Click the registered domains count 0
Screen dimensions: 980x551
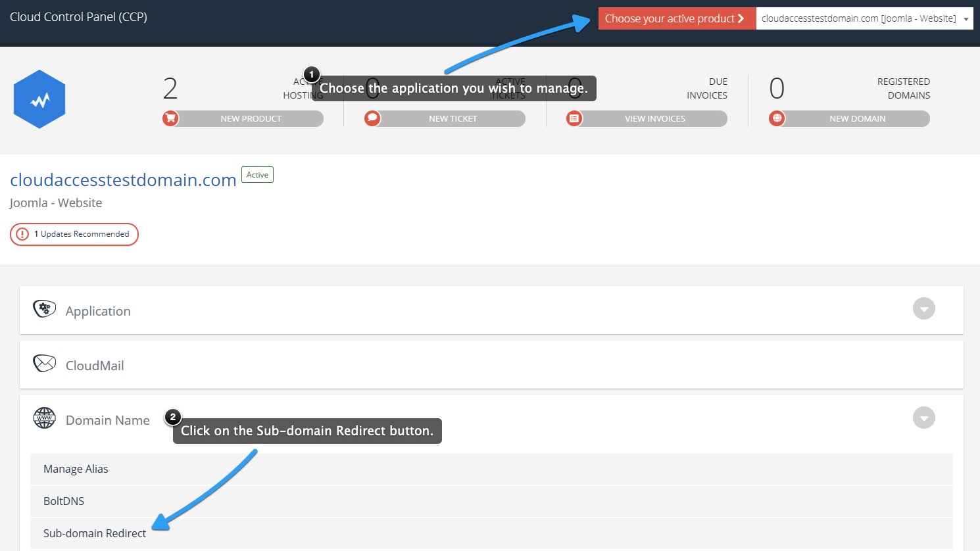[x=777, y=88]
